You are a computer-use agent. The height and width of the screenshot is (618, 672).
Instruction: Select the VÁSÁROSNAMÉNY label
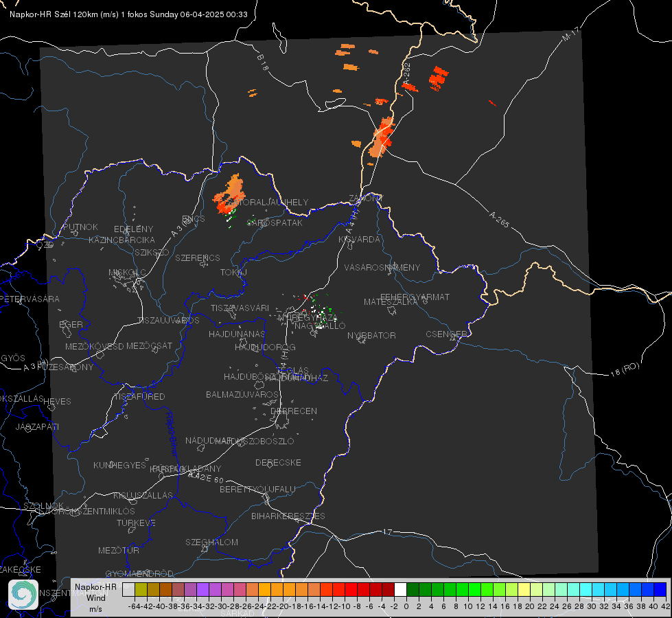click(x=382, y=267)
